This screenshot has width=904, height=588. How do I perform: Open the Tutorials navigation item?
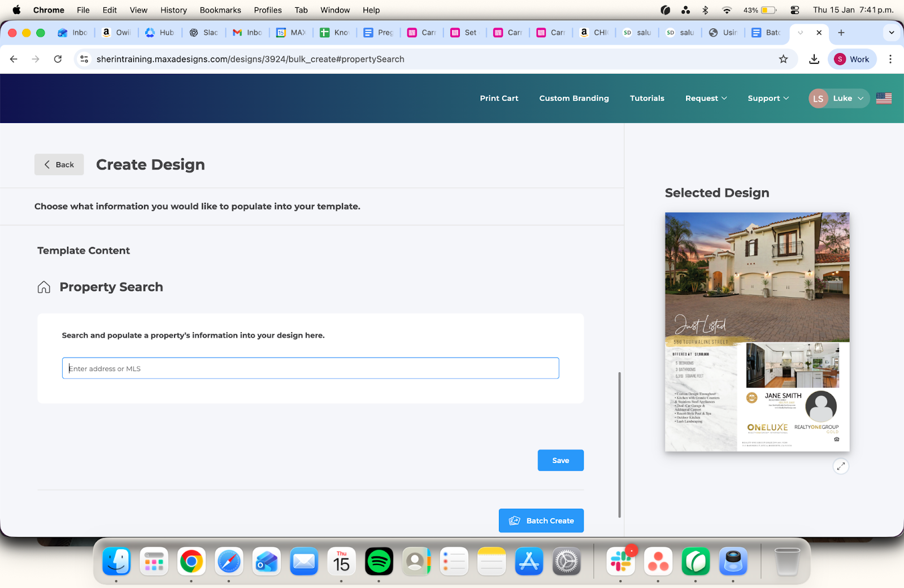(x=647, y=98)
